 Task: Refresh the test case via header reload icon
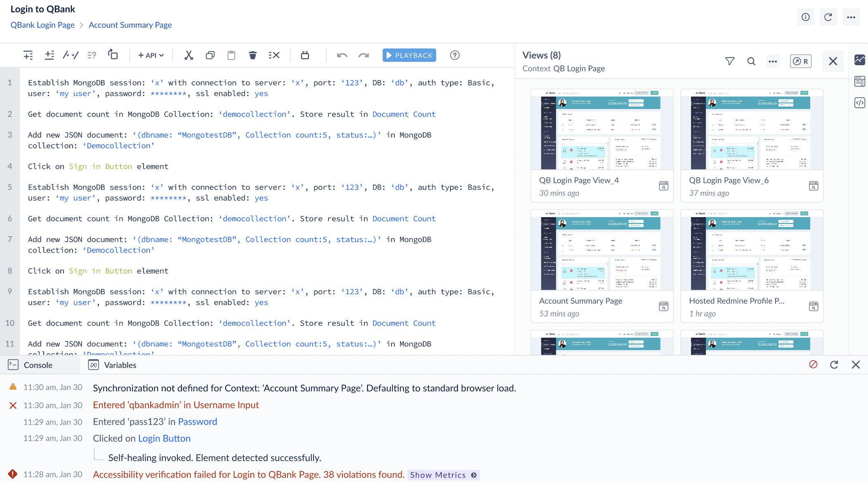point(828,17)
